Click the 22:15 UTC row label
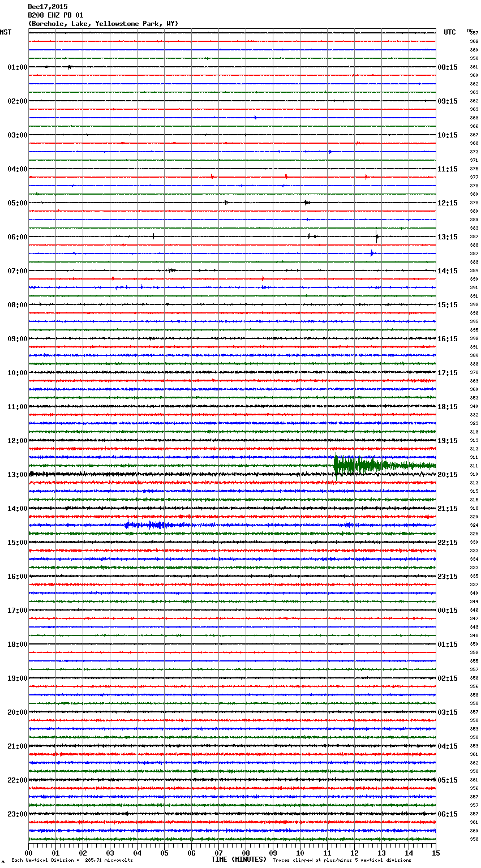 click(448, 543)
